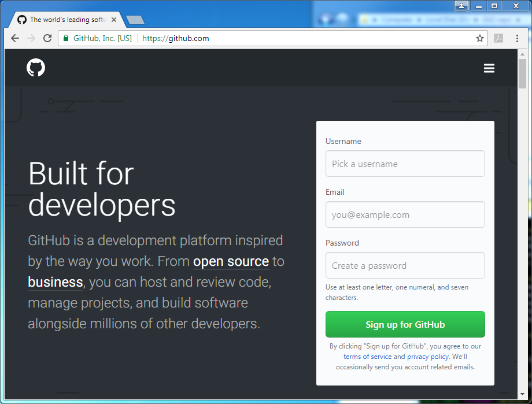The width and height of the screenshot is (532, 404).
Task: Go back using the browser back arrow
Action: pos(15,38)
